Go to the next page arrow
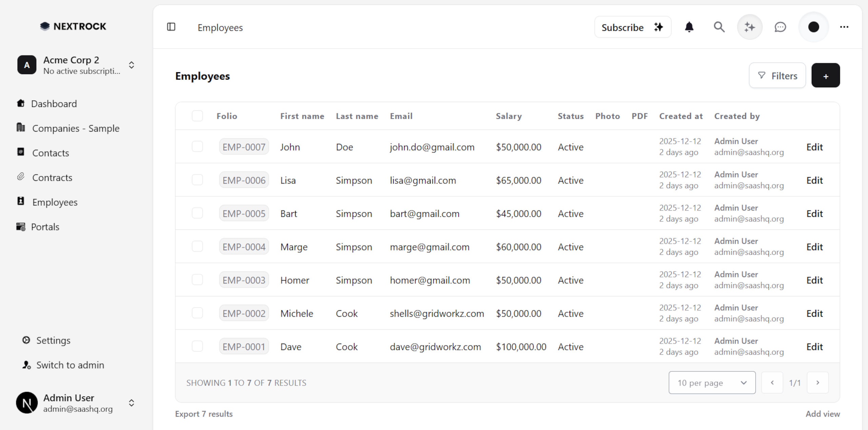The width and height of the screenshot is (868, 430). (x=817, y=383)
